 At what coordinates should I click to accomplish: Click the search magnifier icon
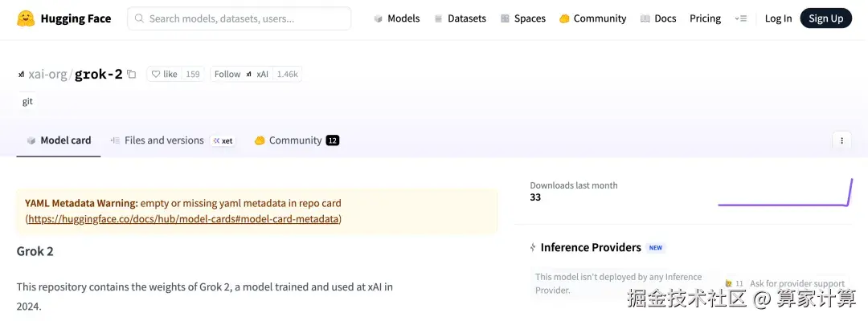pos(140,18)
